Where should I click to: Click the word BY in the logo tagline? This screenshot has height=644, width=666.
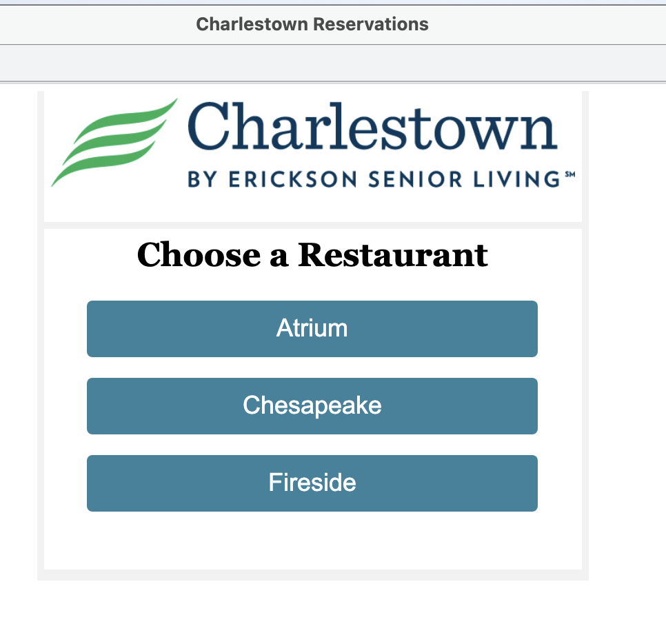pyautogui.click(x=202, y=180)
